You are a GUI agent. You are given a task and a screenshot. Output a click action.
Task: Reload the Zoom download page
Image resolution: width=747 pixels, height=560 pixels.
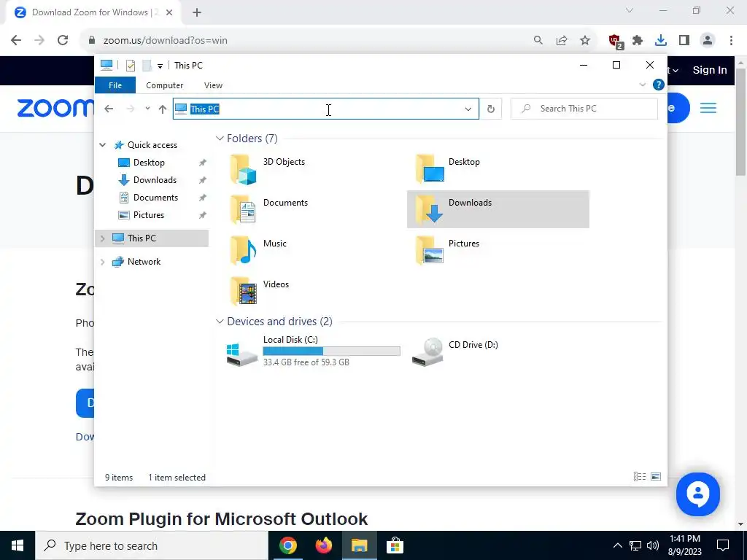pyautogui.click(x=63, y=41)
